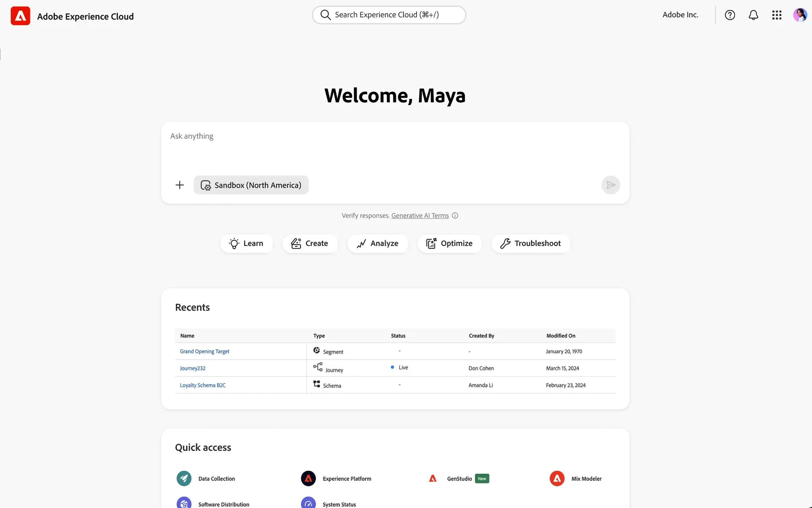Image resolution: width=812 pixels, height=508 pixels.
Task: Click the March 15, 2024 date
Action: click(x=562, y=368)
